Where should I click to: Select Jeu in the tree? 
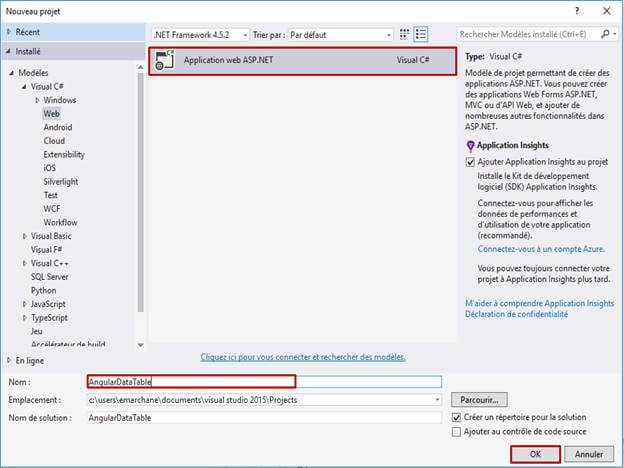(x=37, y=331)
